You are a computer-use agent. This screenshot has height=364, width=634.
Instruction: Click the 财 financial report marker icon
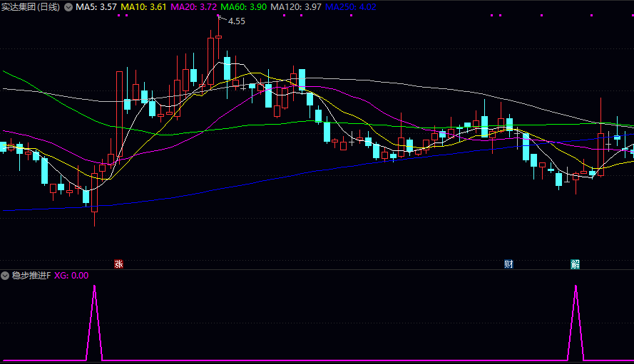pyautogui.click(x=509, y=264)
